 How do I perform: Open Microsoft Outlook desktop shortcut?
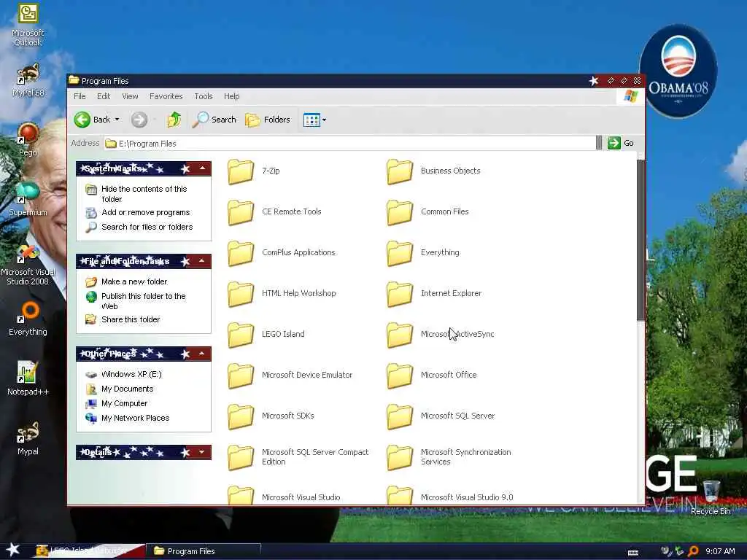click(28, 25)
